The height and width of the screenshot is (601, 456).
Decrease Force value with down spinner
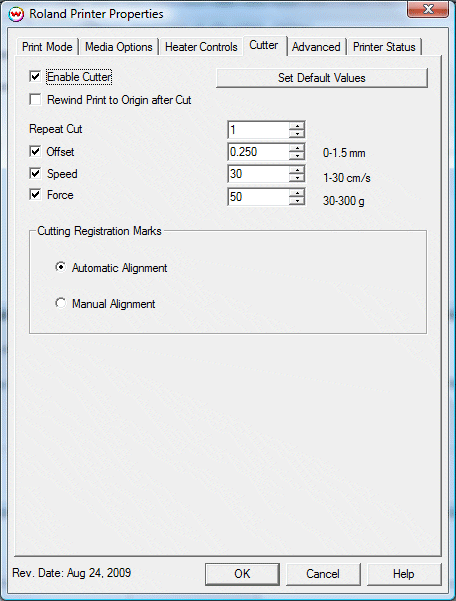[297, 200]
